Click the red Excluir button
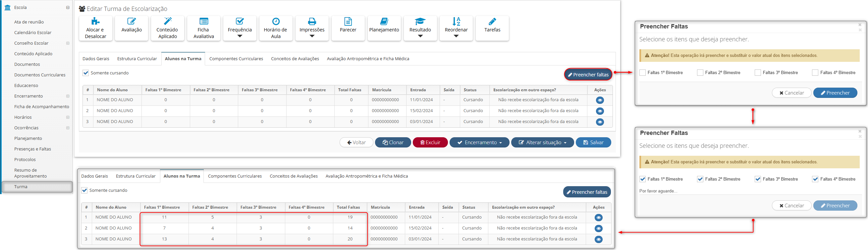This screenshot has width=868, height=250. [430, 143]
